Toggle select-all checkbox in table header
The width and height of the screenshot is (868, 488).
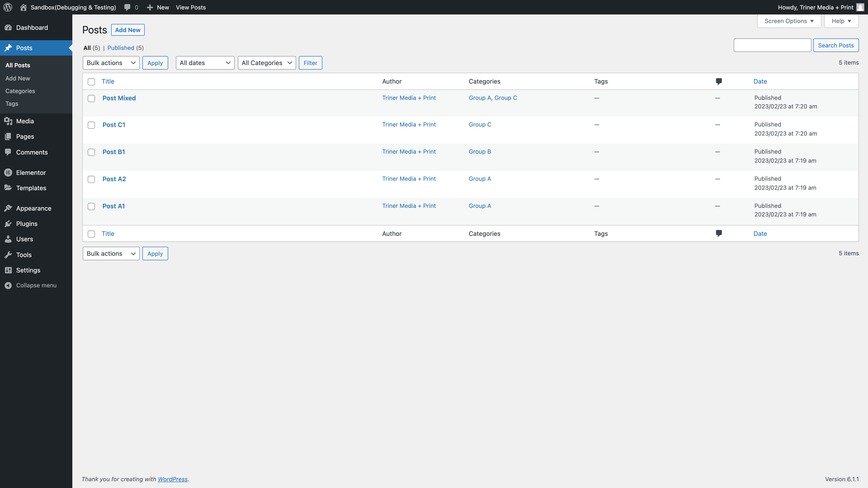coord(91,82)
